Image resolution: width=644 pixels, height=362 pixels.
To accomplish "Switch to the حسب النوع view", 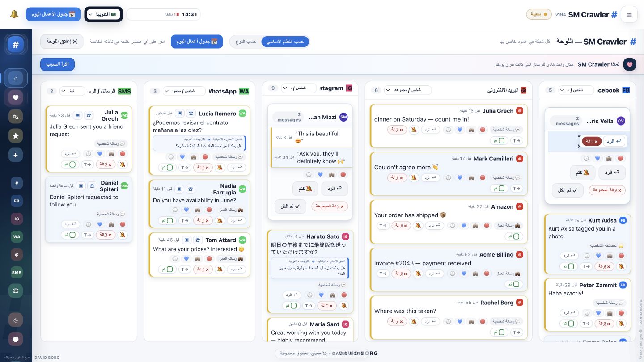I will pyautogui.click(x=246, y=42).
